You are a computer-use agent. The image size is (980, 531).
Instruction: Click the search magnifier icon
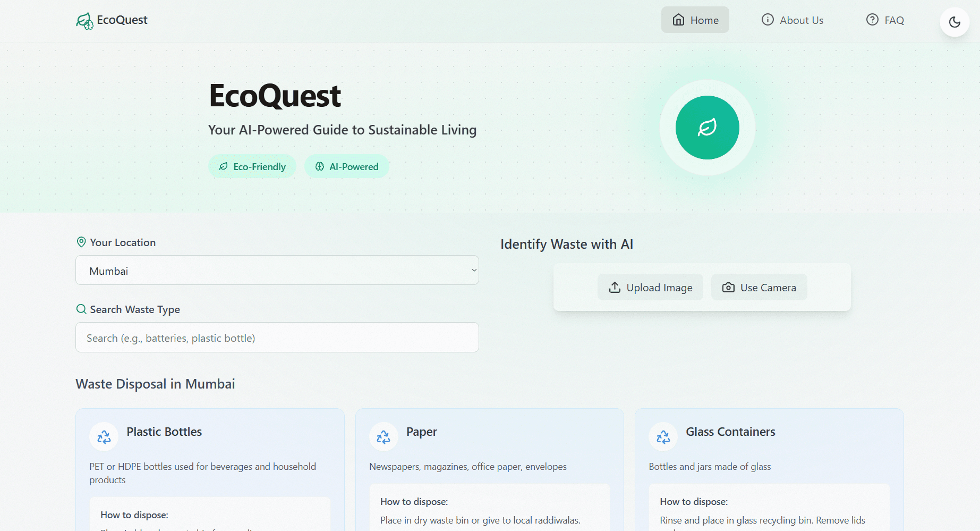point(81,309)
